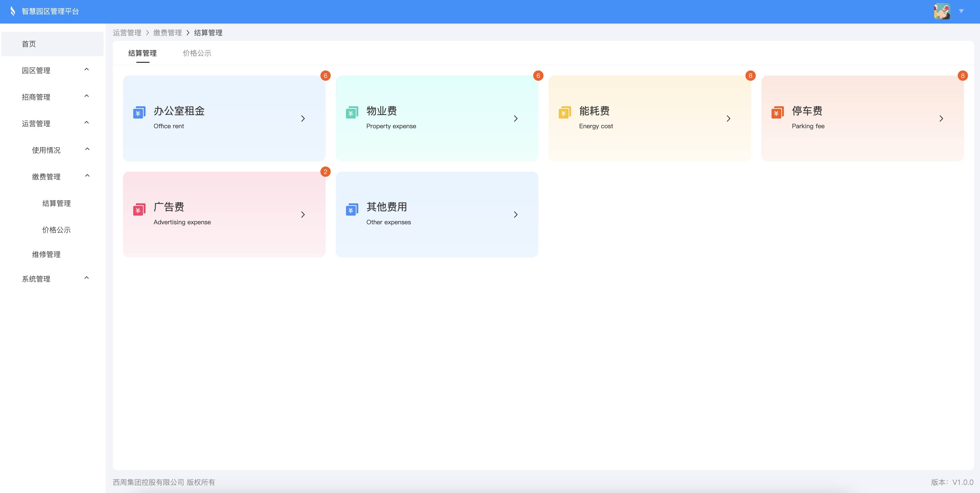This screenshot has width=980, height=493.
Task: Switch to the 价格公示 tab
Action: click(197, 53)
